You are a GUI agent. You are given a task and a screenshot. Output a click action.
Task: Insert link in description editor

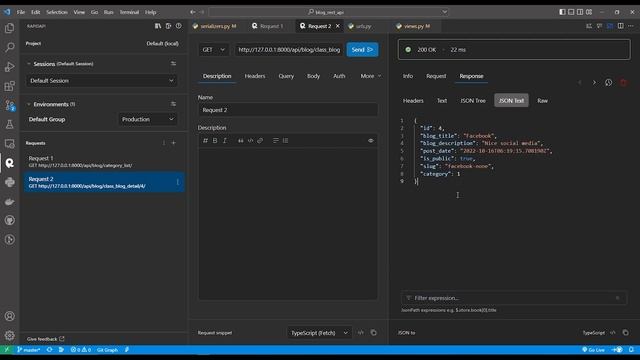click(x=260, y=140)
